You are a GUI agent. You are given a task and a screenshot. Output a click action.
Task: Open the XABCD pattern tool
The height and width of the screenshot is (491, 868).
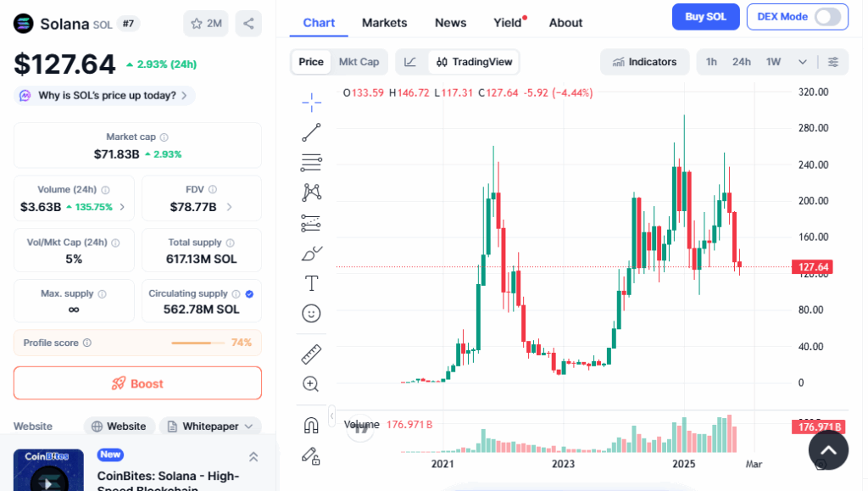tap(311, 192)
